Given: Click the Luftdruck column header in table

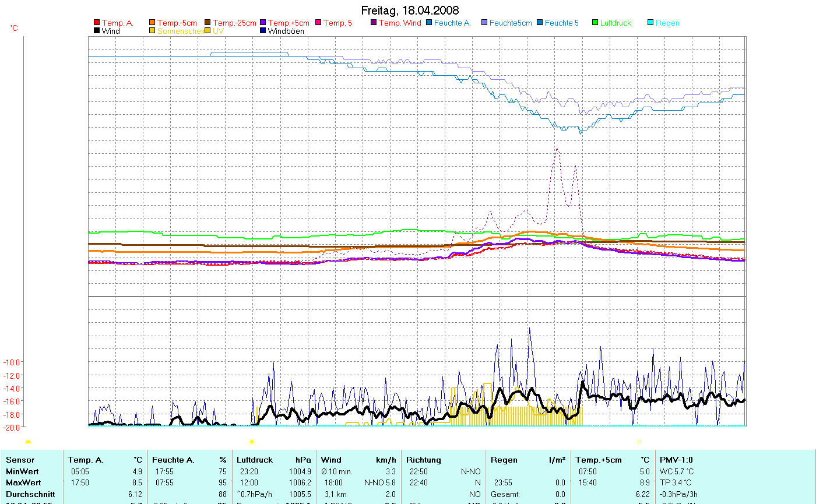Looking at the screenshot, I should pyautogui.click(x=254, y=460).
